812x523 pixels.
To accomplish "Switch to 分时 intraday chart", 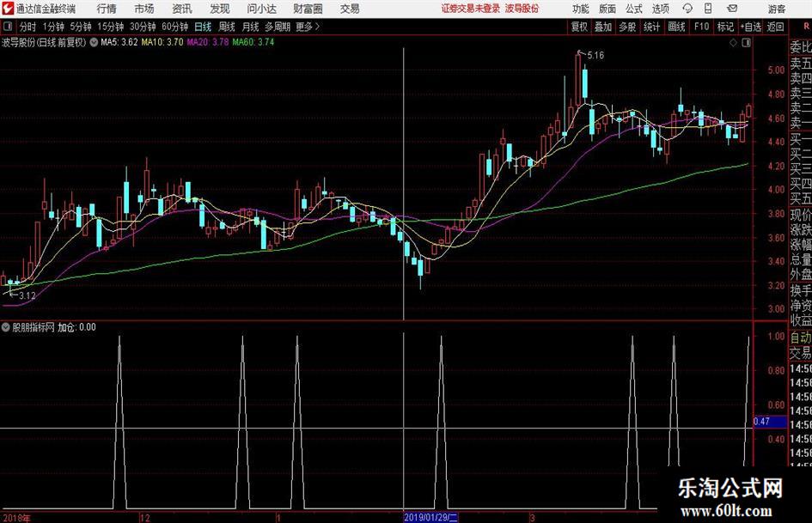I will [x=27, y=27].
